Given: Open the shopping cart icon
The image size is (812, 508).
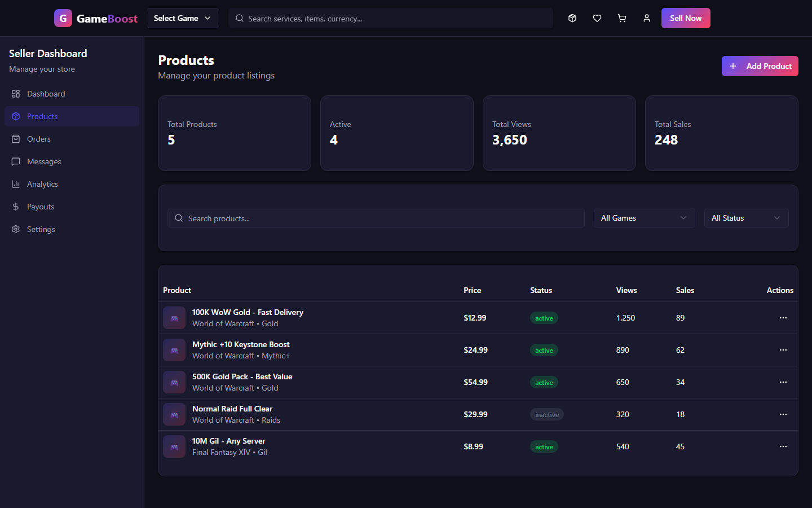Looking at the screenshot, I should [622, 18].
